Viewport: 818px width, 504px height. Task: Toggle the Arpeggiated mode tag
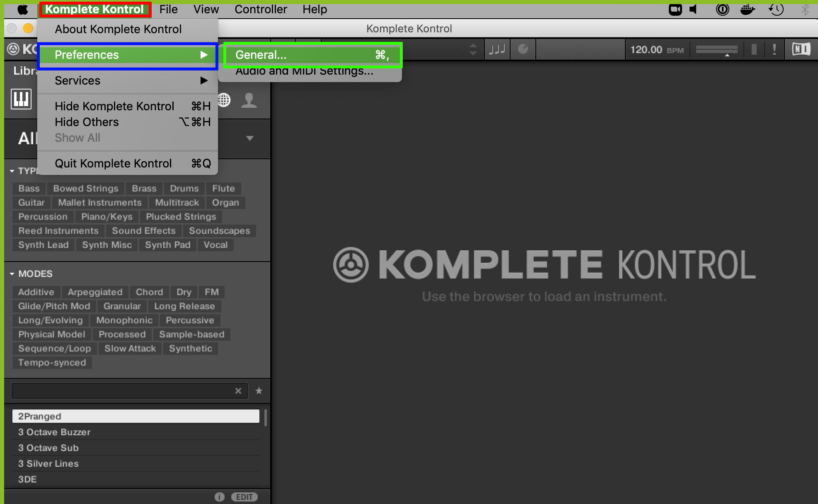tap(95, 292)
